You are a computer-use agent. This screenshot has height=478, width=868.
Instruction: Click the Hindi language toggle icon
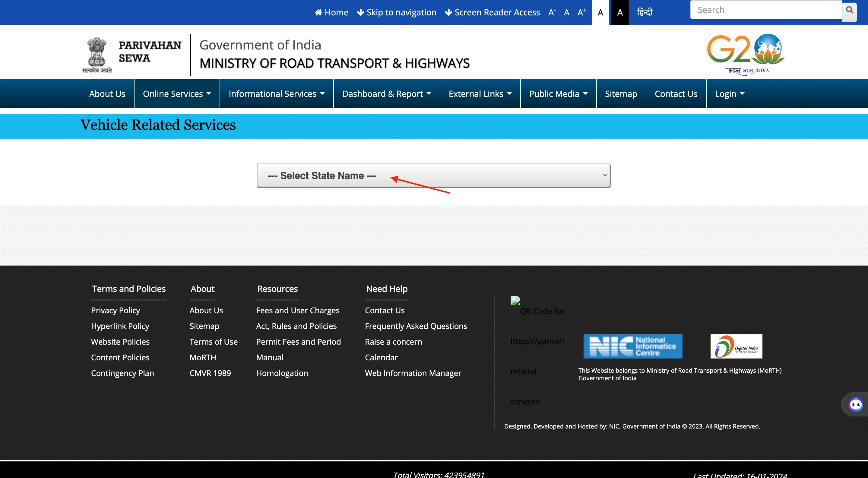pos(646,12)
